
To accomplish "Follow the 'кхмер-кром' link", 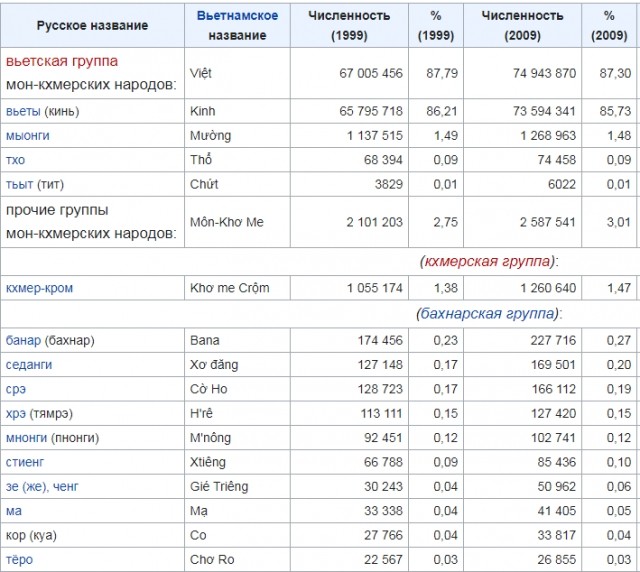I will pyautogui.click(x=39, y=288).
